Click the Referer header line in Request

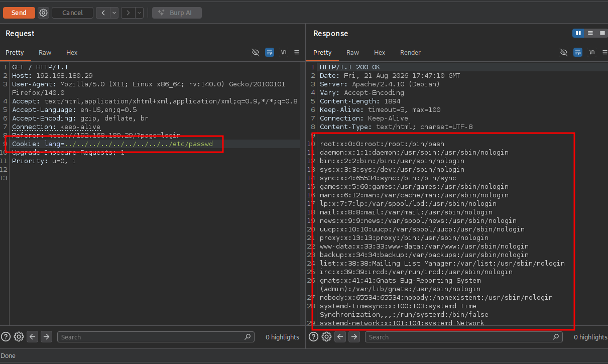tap(96, 136)
